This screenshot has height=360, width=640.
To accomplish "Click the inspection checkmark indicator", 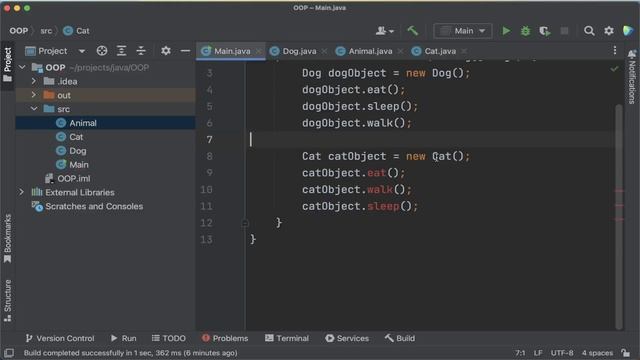I will tap(614, 69).
